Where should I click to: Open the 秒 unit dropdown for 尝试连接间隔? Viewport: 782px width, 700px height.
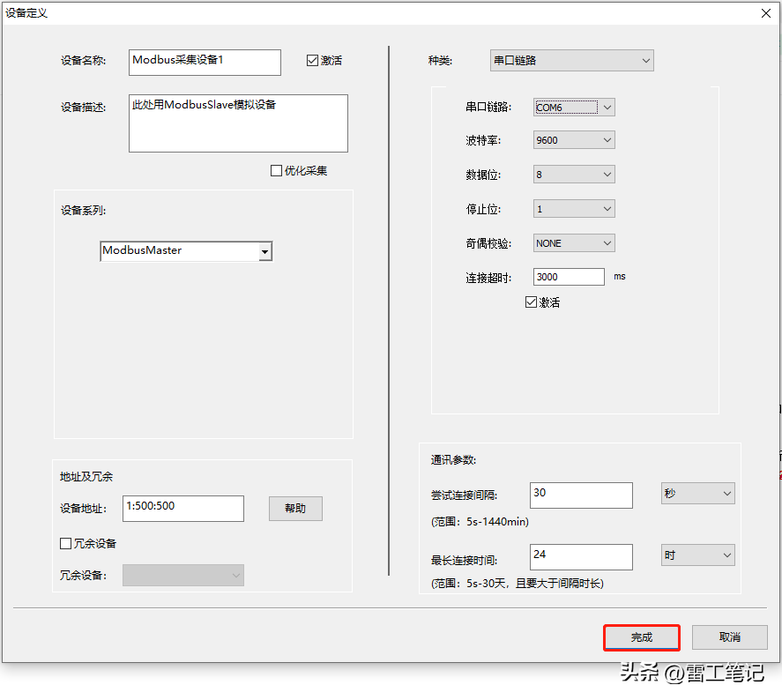coord(697,494)
